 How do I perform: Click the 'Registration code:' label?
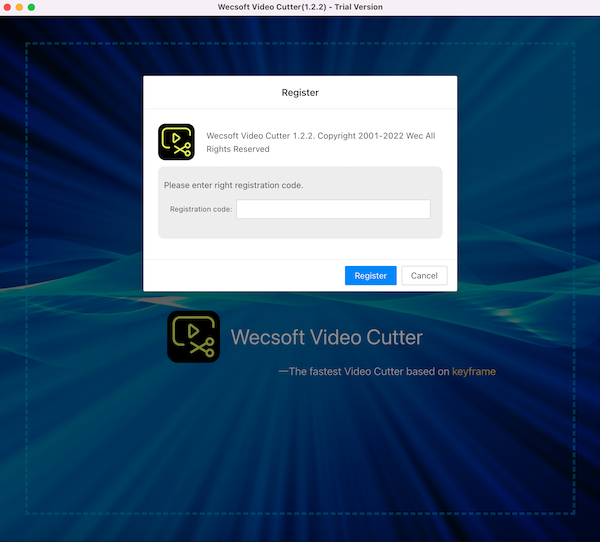[x=201, y=209]
